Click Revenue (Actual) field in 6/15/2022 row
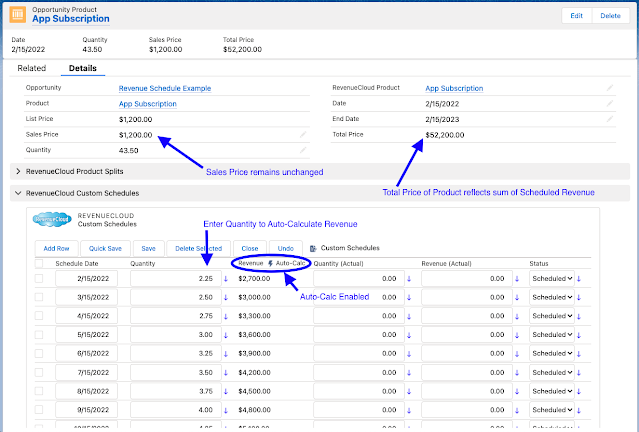This screenshot has height=432, width=639. (467, 354)
